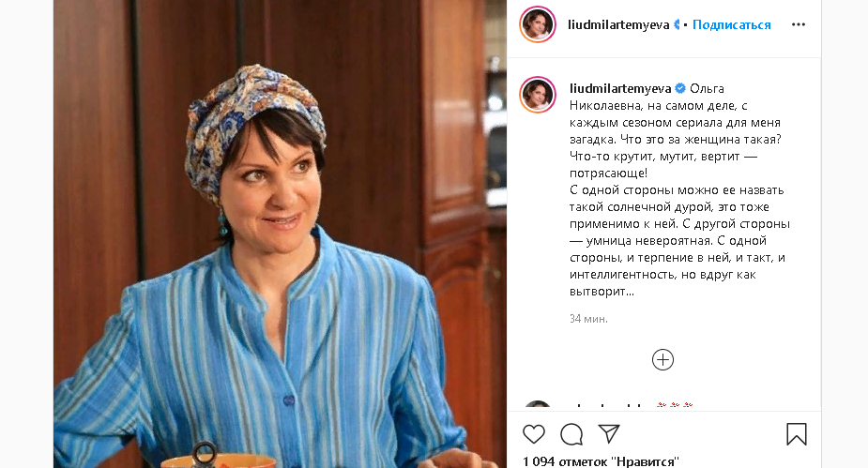View the 1 094 отметок "Нравится" list

pyautogui.click(x=601, y=461)
